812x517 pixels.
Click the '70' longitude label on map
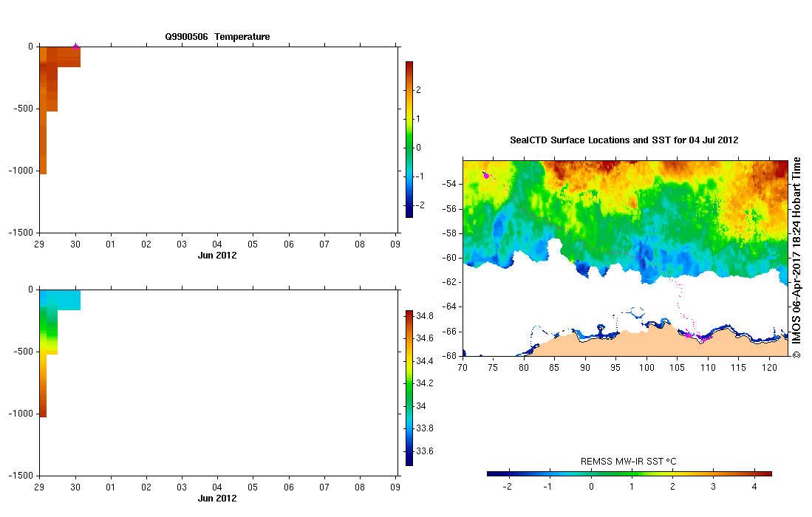coord(463,367)
